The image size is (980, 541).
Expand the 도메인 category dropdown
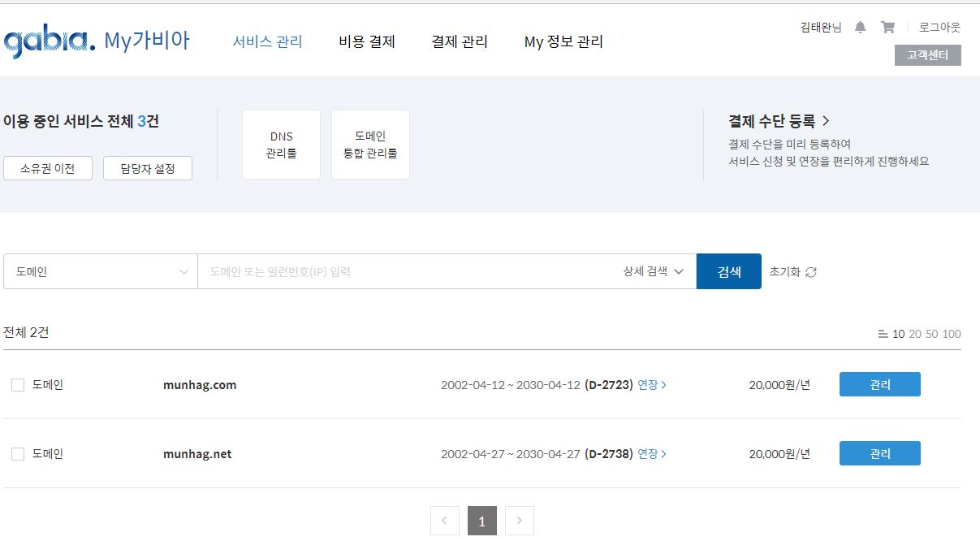pyautogui.click(x=100, y=271)
